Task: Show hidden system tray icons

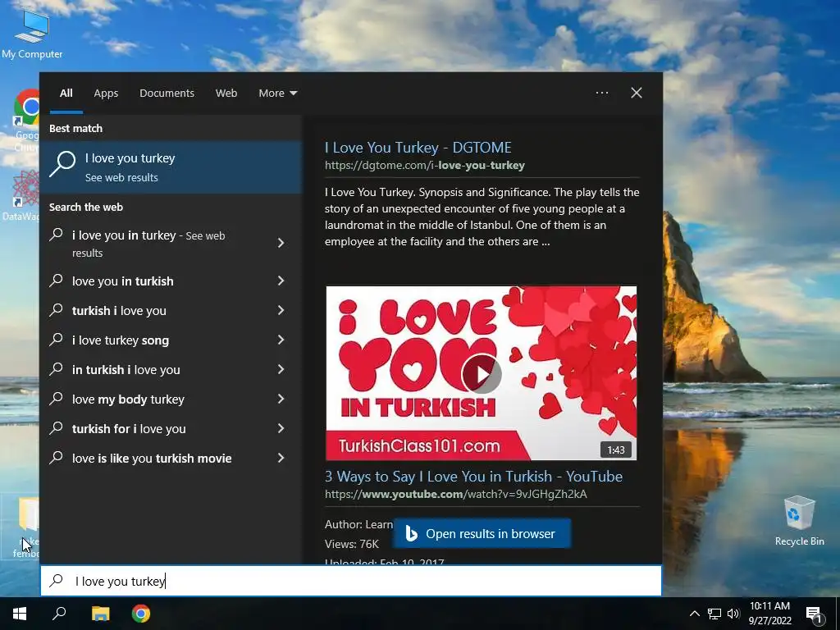Action: 694,614
